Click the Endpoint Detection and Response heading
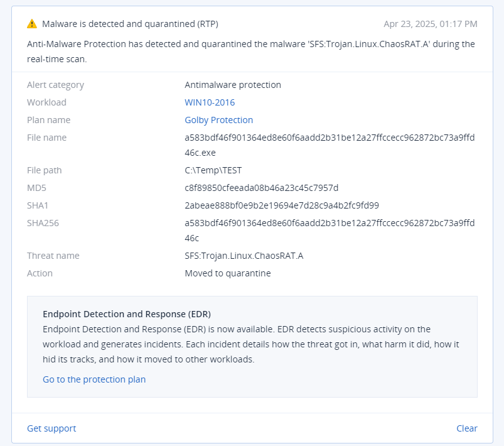 [127, 314]
